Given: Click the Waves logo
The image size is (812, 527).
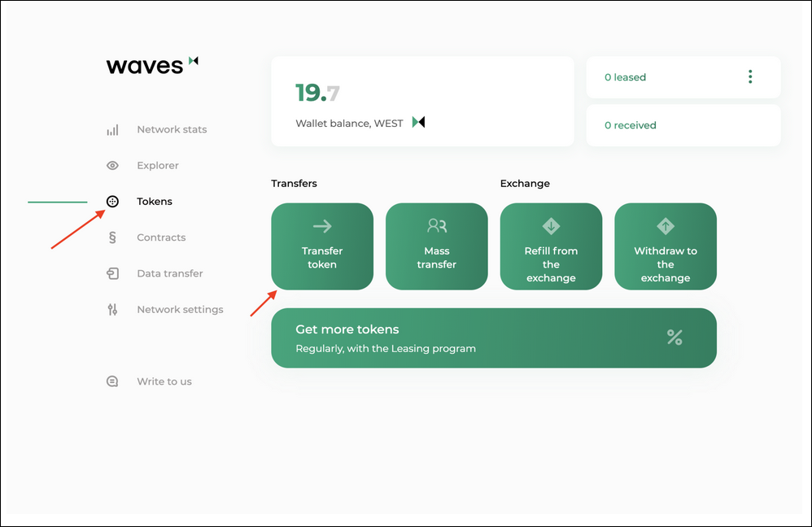Looking at the screenshot, I should click(x=152, y=65).
